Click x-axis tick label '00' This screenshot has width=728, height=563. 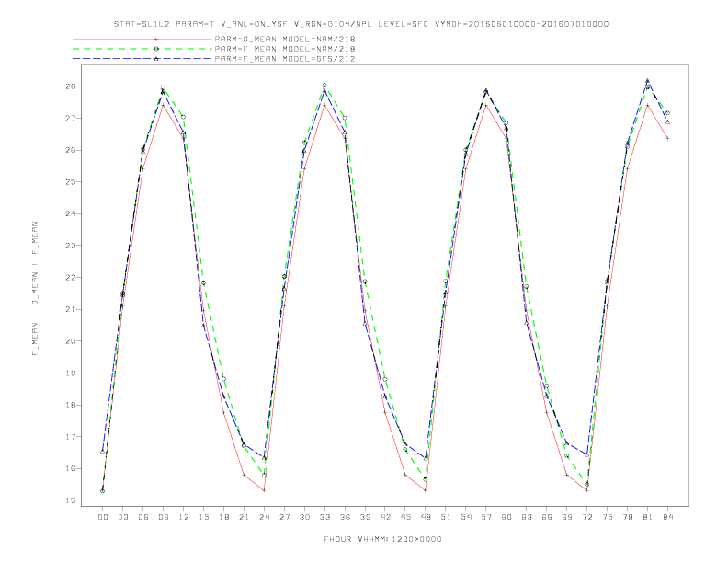pos(103,517)
